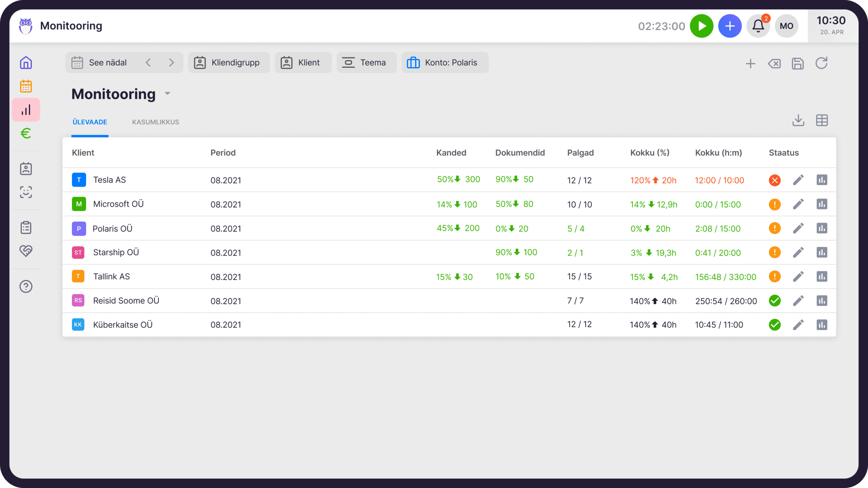Open the home dashboard sidebar icon
Image resolution: width=868 pixels, height=488 pixels.
[x=26, y=63]
